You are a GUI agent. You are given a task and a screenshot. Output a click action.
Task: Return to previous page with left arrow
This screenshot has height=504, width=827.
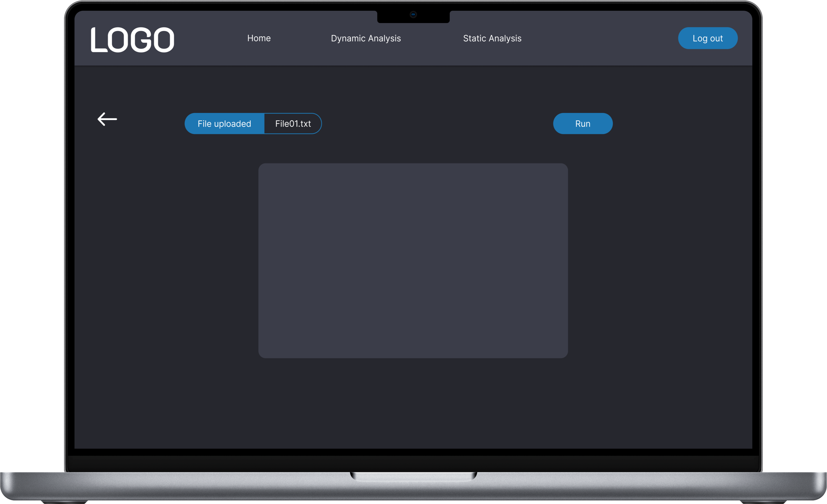point(107,119)
